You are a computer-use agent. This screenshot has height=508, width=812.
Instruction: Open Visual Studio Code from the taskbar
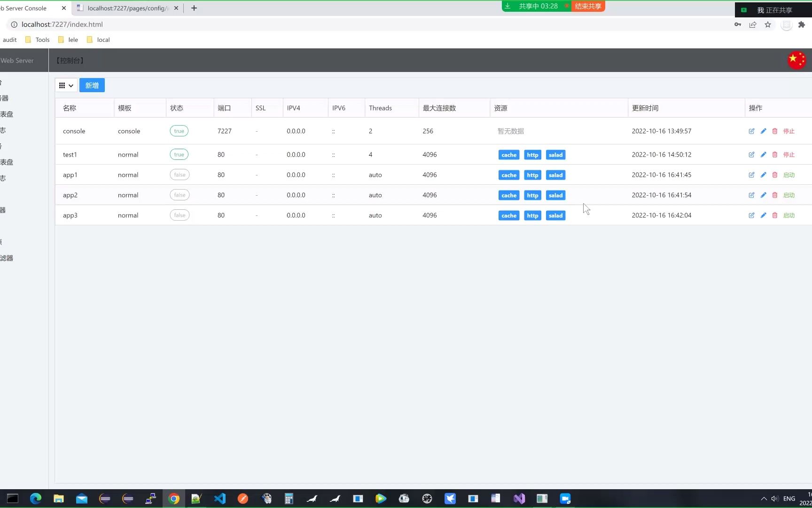tap(220, 499)
